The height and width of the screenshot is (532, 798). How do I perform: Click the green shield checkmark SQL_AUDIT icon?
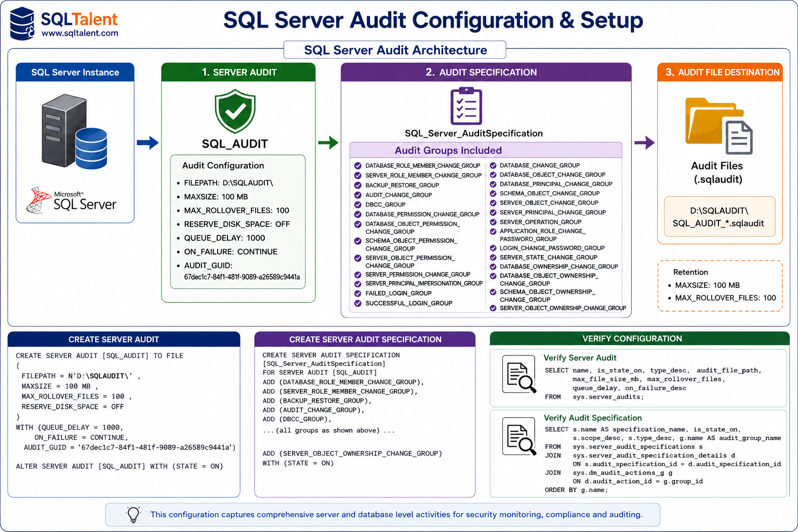click(235, 112)
